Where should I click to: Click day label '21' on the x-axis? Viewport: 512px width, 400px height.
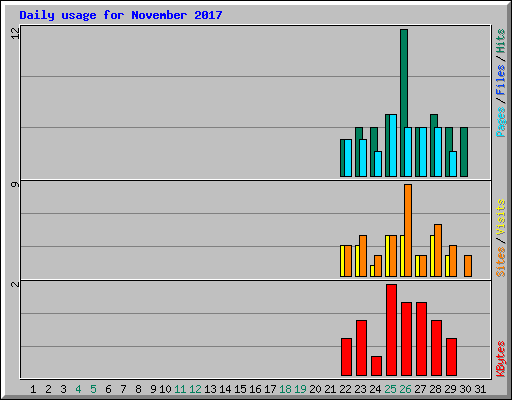point(330,389)
